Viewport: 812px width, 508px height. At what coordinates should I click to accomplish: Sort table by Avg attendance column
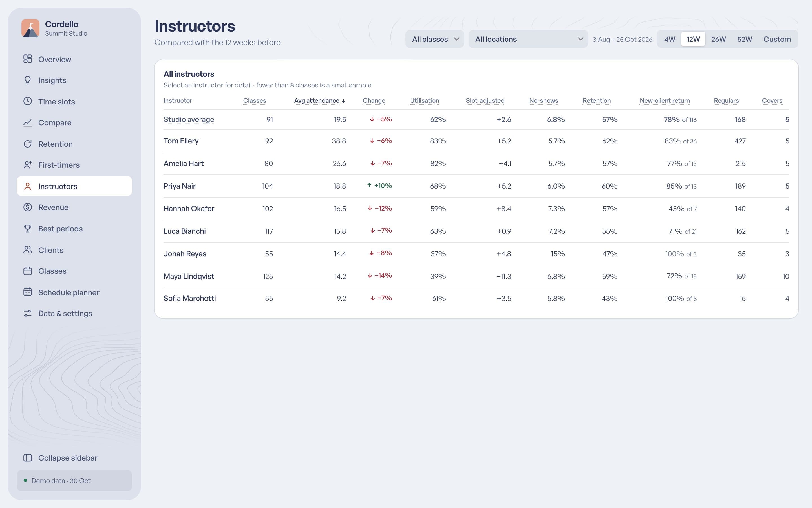point(319,100)
